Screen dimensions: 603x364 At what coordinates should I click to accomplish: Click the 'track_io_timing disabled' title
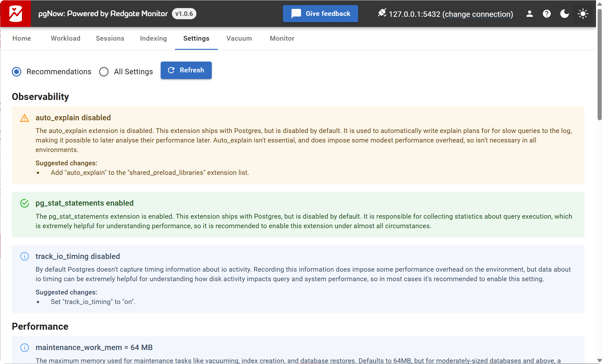pyautogui.click(x=78, y=256)
